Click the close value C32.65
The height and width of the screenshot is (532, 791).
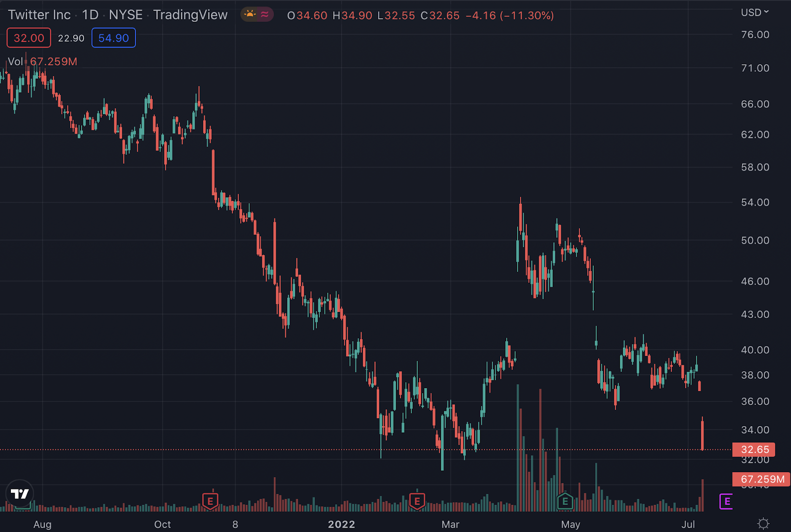(x=440, y=15)
